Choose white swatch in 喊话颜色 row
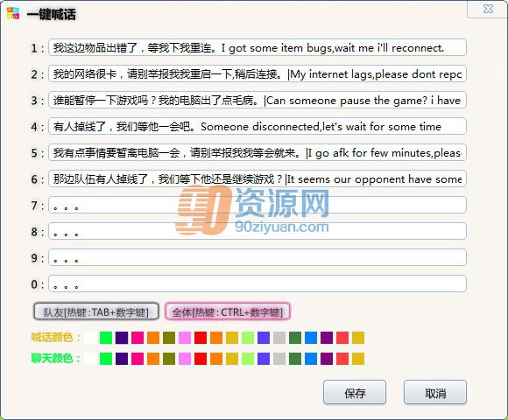This screenshot has height=420, width=508. pyautogui.click(x=90, y=338)
